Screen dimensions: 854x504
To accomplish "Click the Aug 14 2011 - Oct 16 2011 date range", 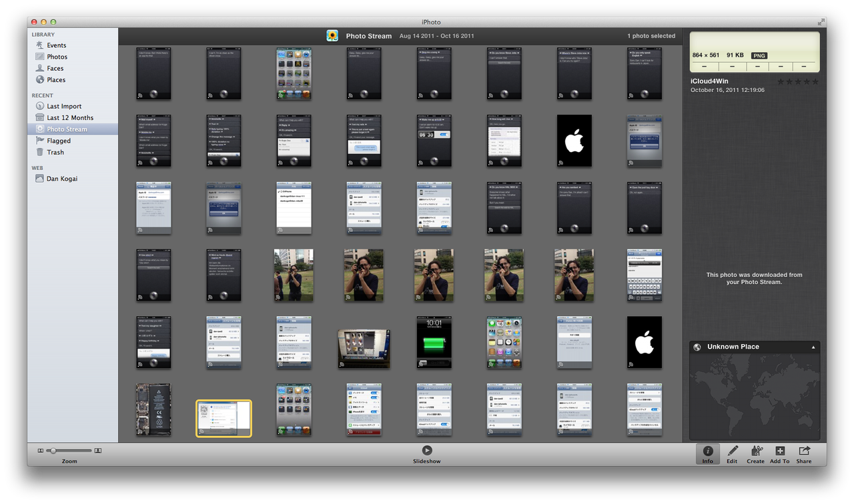I will 436,36.
